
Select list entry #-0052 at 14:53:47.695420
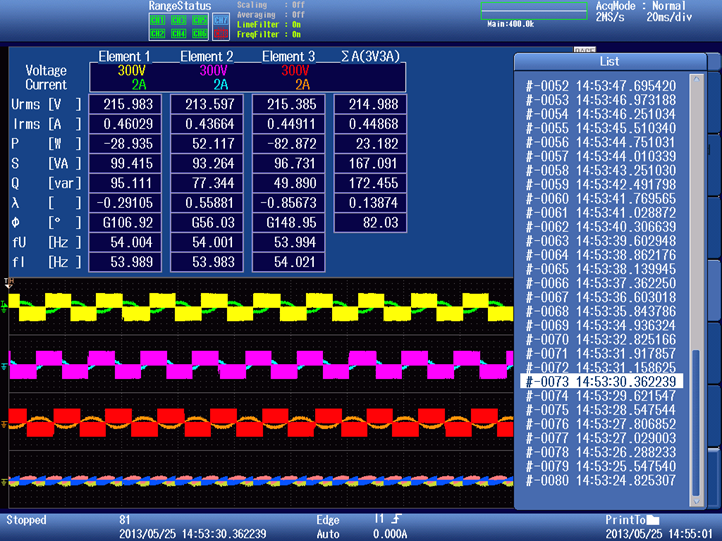pyautogui.click(x=601, y=86)
